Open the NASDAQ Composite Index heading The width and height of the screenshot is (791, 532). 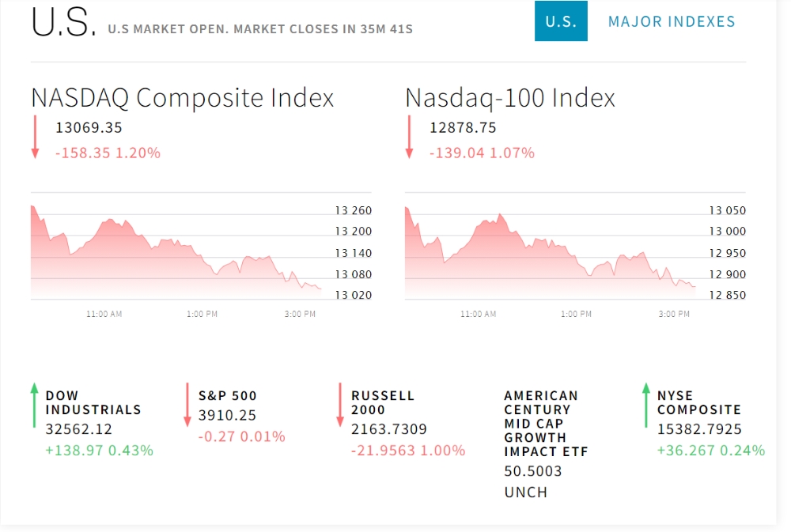[x=183, y=98]
